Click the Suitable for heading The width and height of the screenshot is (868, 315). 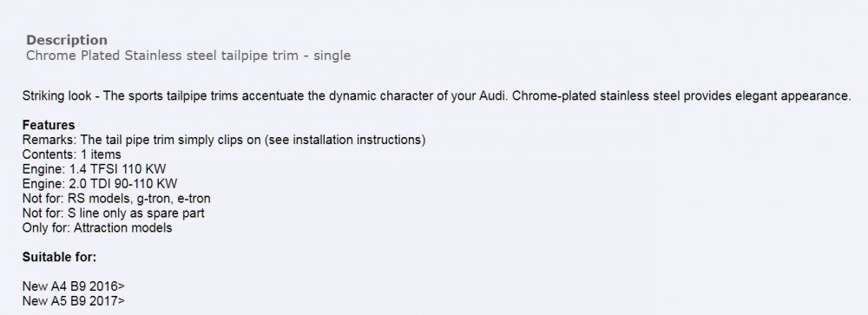(59, 257)
